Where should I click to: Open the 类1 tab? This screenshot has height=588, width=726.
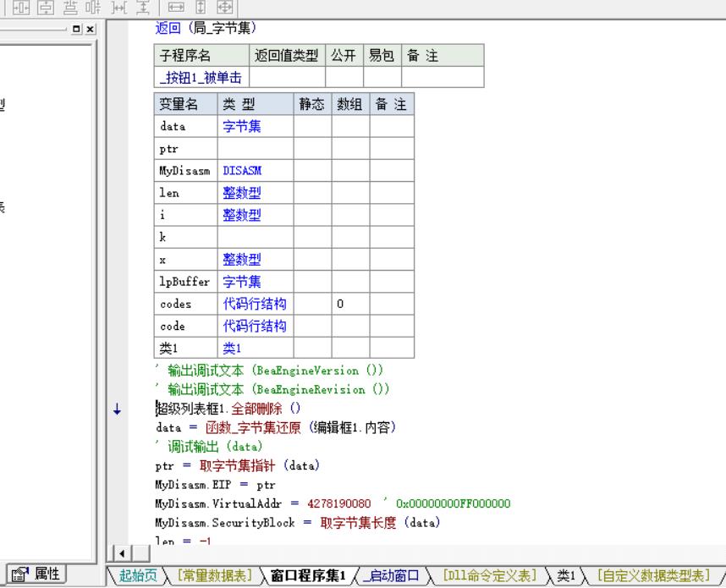point(566,575)
